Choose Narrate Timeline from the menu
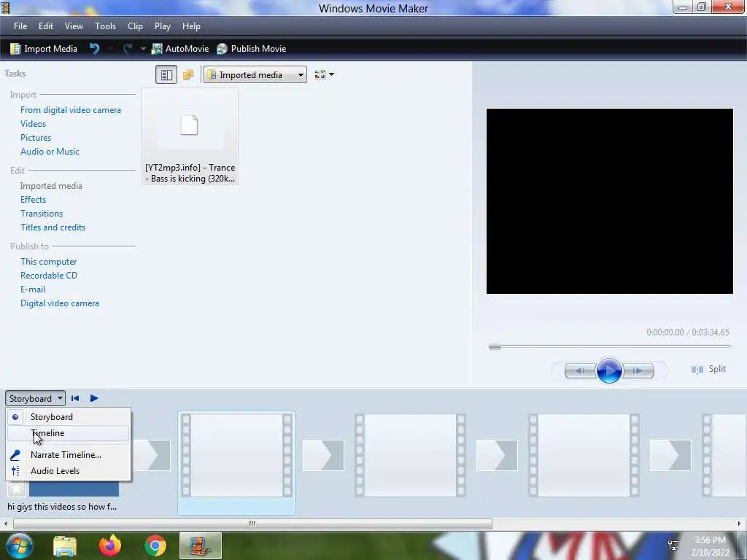Image resolution: width=747 pixels, height=560 pixels. point(68,455)
